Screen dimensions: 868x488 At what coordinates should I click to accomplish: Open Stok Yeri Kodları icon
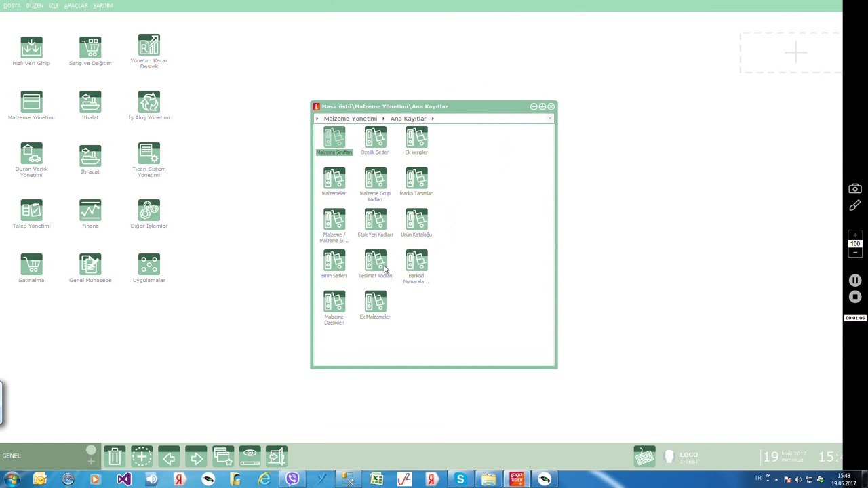click(375, 224)
